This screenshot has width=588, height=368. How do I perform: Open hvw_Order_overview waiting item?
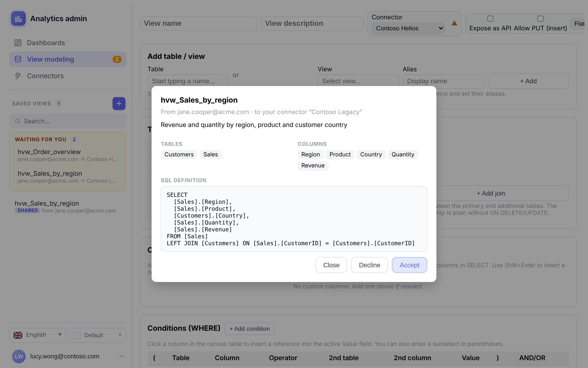(68, 155)
